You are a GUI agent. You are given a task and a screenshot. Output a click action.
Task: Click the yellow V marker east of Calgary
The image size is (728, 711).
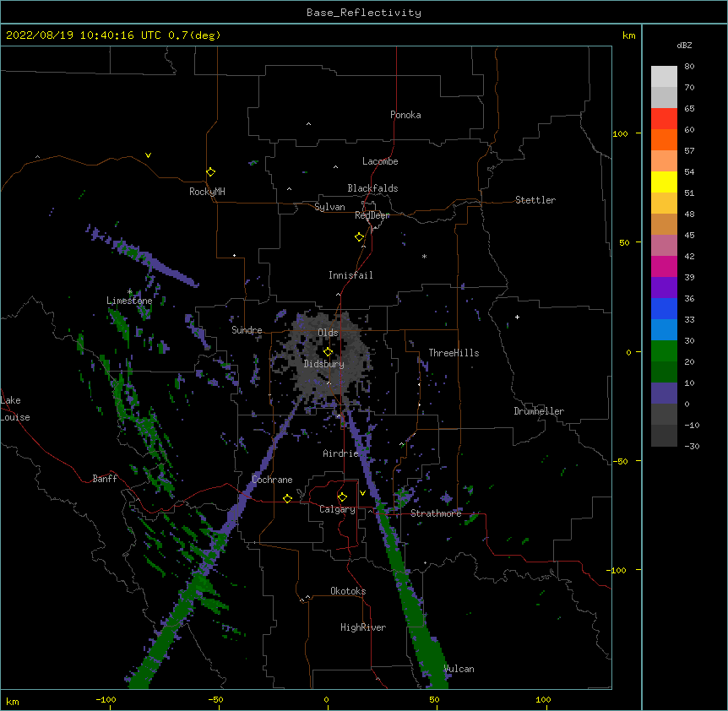click(362, 493)
